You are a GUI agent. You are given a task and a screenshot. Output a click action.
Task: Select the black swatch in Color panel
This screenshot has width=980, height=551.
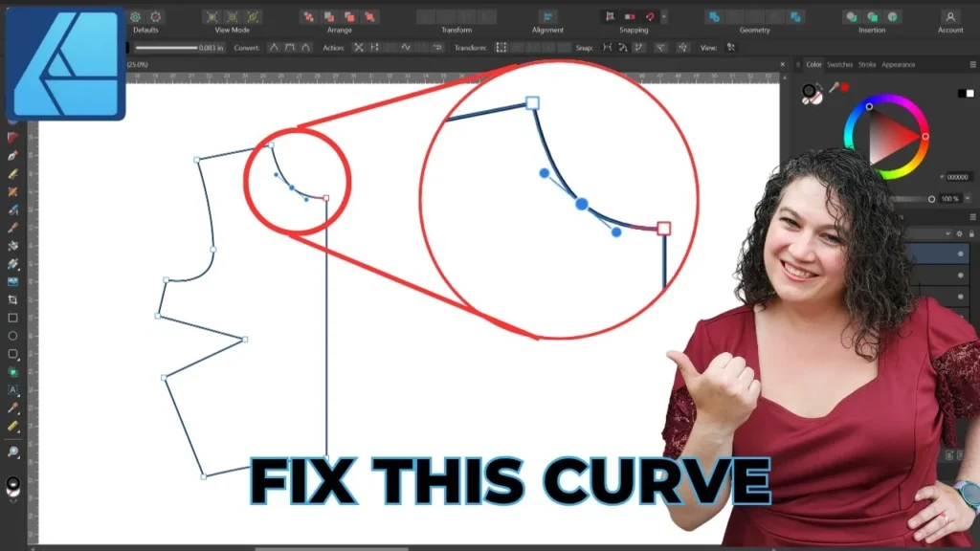pyautogui.click(x=962, y=93)
